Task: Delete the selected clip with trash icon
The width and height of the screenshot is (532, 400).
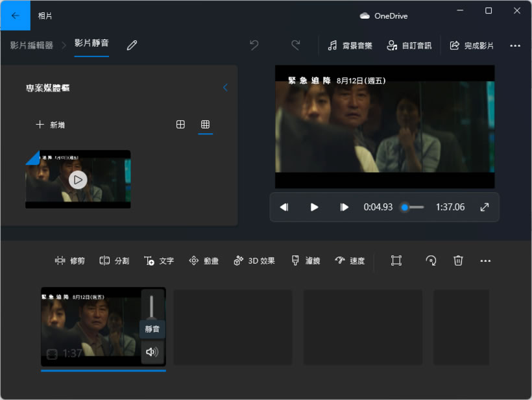Action: coord(458,260)
